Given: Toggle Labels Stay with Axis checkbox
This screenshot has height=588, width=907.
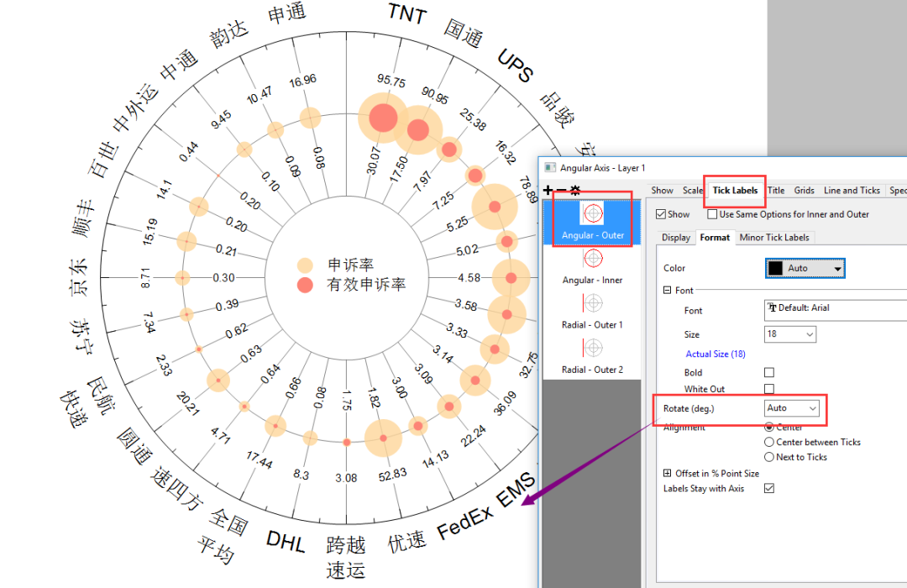Looking at the screenshot, I should click(x=769, y=488).
